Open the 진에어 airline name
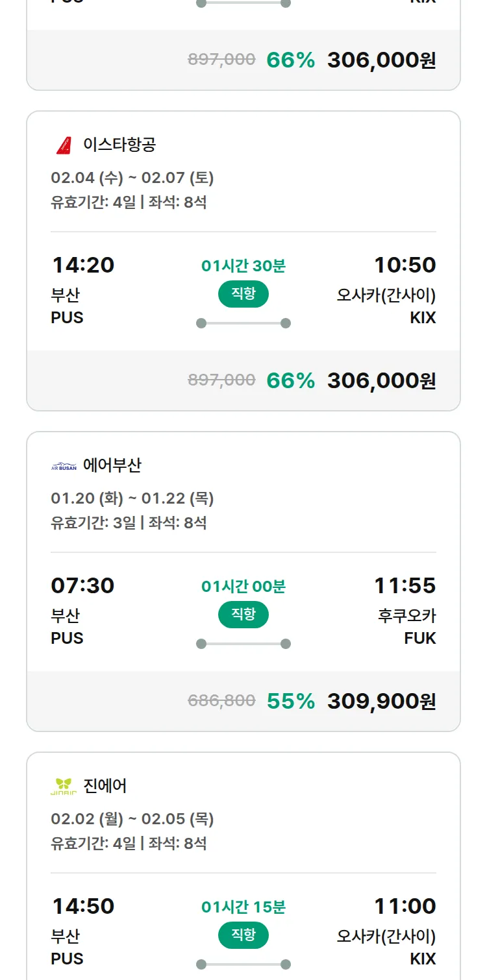Image resolution: width=487 pixels, height=980 pixels. (x=105, y=786)
